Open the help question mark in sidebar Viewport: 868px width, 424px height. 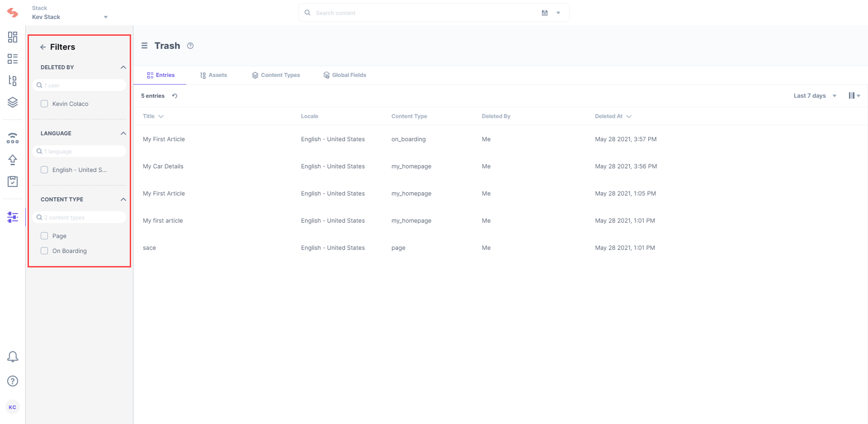click(x=12, y=381)
